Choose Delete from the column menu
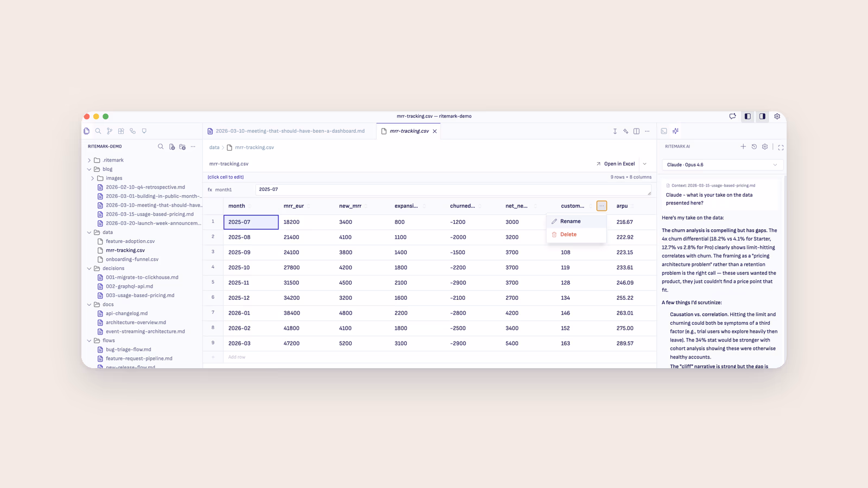The height and width of the screenshot is (488, 868). point(576,235)
